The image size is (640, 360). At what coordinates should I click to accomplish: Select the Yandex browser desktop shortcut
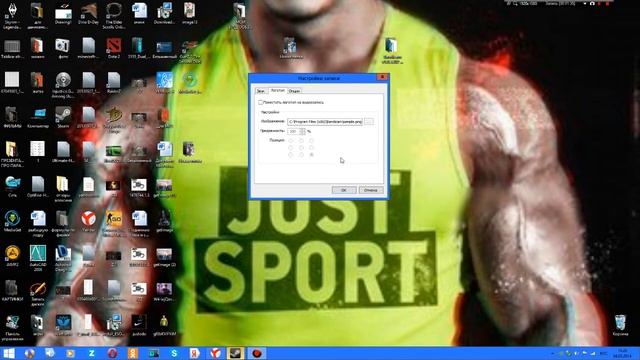click(x=89, y=221)
